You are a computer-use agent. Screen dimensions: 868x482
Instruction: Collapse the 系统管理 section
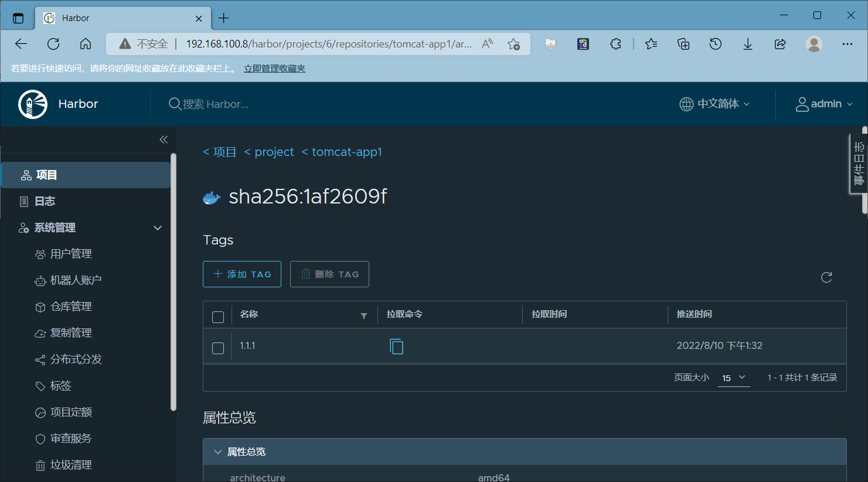tap(158, 228)
